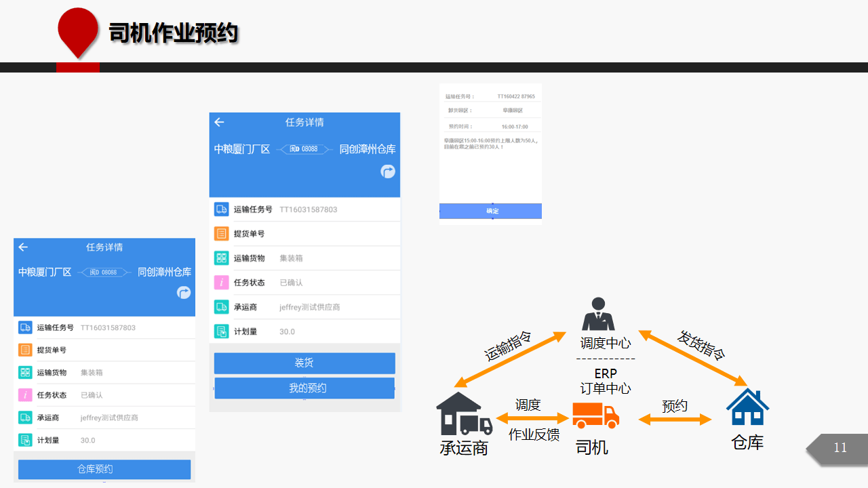Tap the back arrow on the left 任务详情 screen
Image resolution: width=868 pixels, height=488 pixels.
23,247
